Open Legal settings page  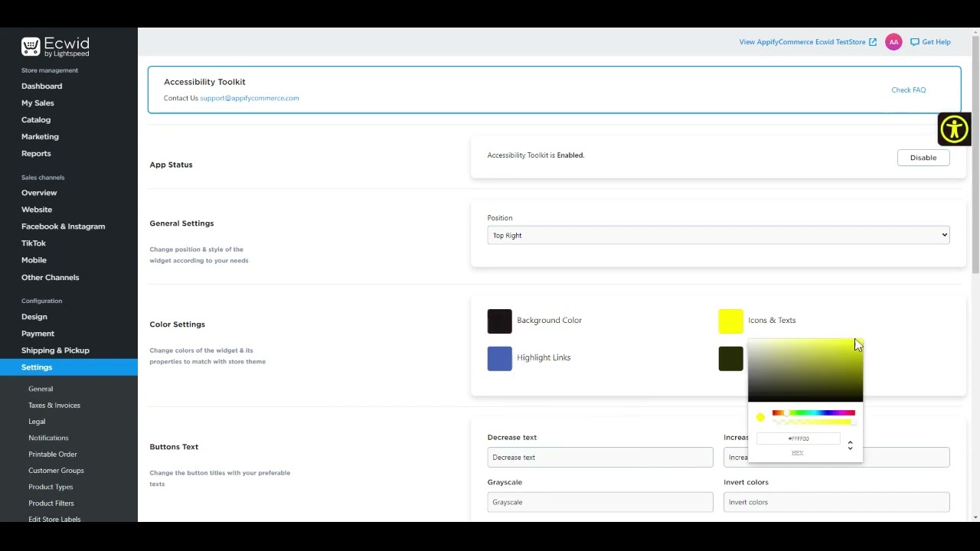37,422
